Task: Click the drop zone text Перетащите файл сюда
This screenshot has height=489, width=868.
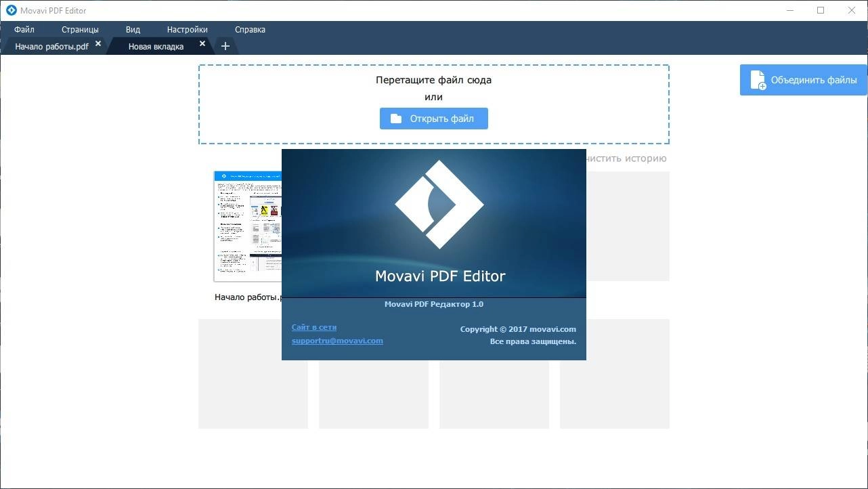Action: (433, 80)
